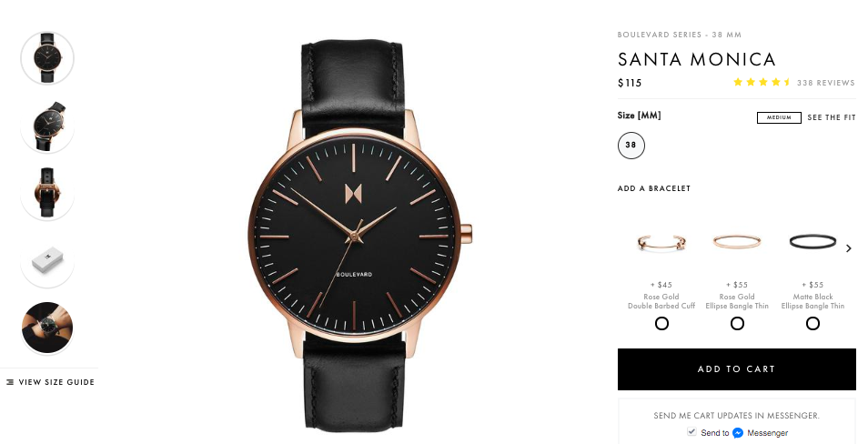
Task: Click the Messenger logo icon
Action: click(x=737, y=433)
